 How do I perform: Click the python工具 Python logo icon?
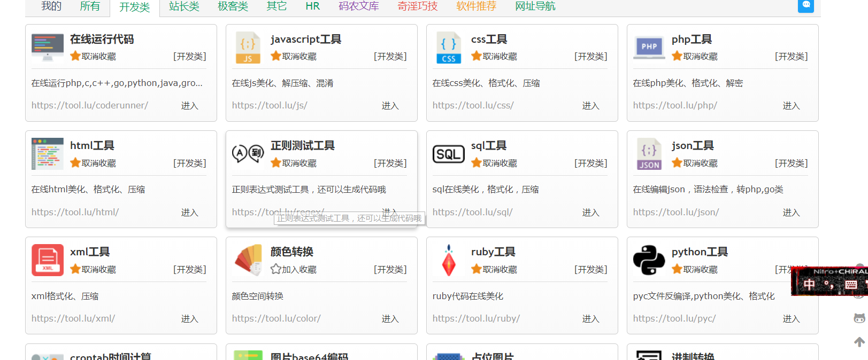(x=649, y=260)
